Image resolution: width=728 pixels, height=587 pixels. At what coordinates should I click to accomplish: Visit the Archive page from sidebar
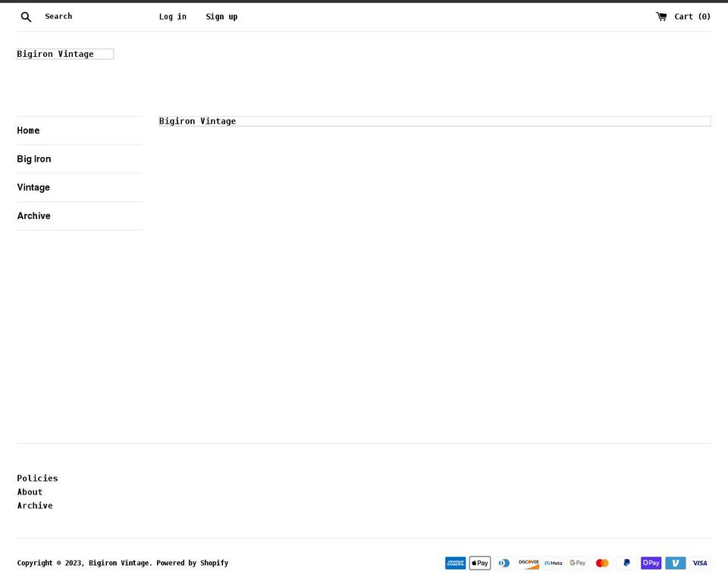[33, 215]
